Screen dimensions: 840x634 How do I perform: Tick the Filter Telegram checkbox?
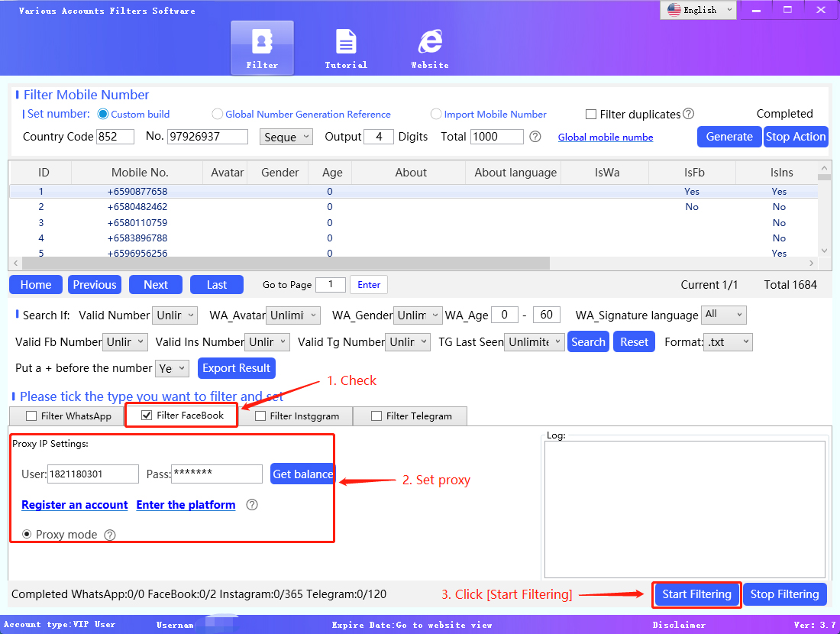coord(376,416)
